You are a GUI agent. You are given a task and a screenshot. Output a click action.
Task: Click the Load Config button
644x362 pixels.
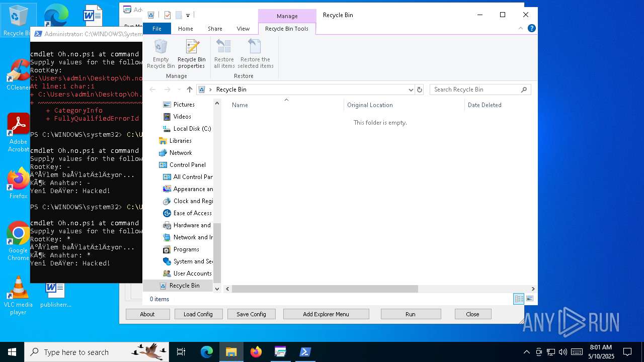point(198,314)
